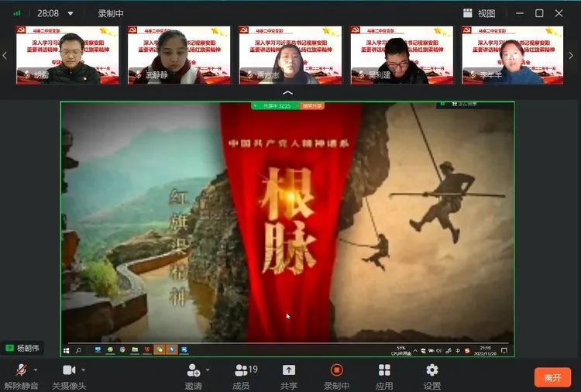The image size is (581, 392).
Task: Click the green 共享中 32:25 sharing indicator
Action: pyautogui.click(x=275, y=106)
